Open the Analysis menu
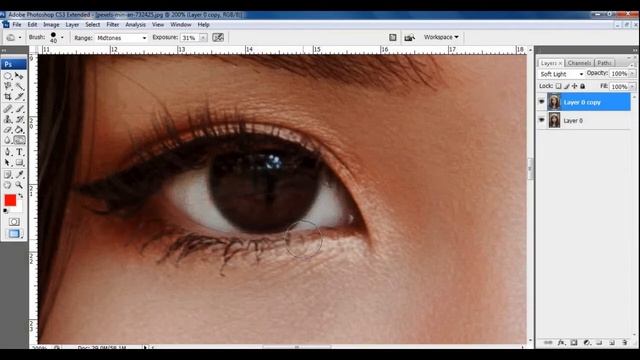This screenshot has width=640, height=360. [136, 24]
